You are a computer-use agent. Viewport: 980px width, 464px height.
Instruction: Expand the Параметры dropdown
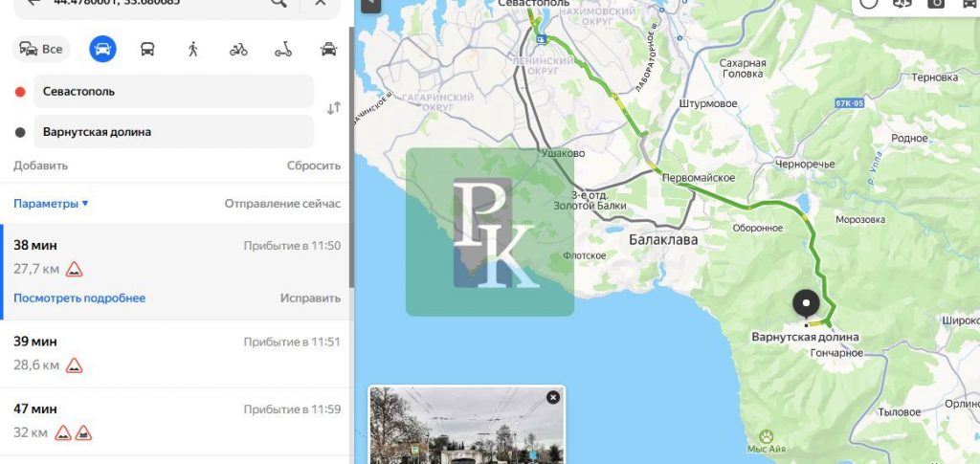[x=51, y=204]
